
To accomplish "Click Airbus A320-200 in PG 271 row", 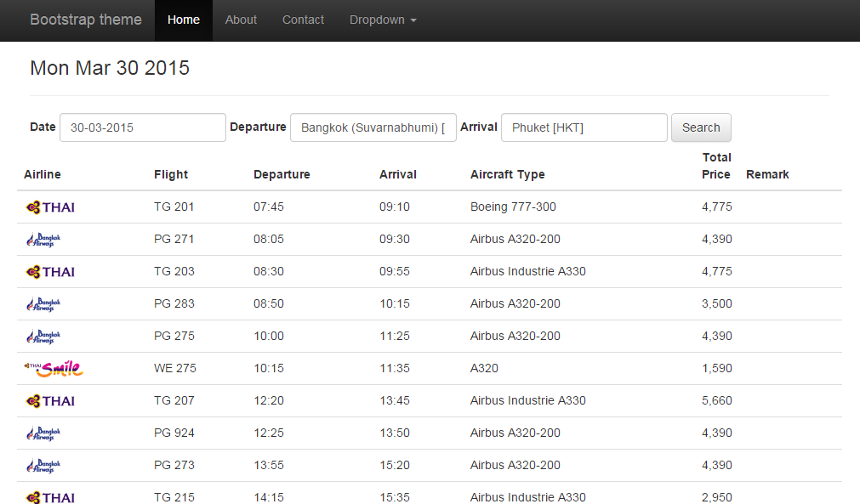I will (x=515, y=239).
